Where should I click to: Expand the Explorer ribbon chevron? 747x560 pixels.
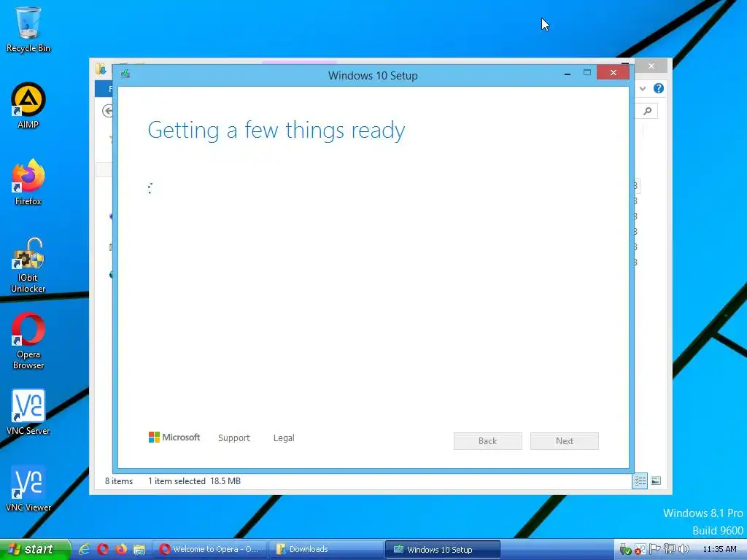coord(643,88)
